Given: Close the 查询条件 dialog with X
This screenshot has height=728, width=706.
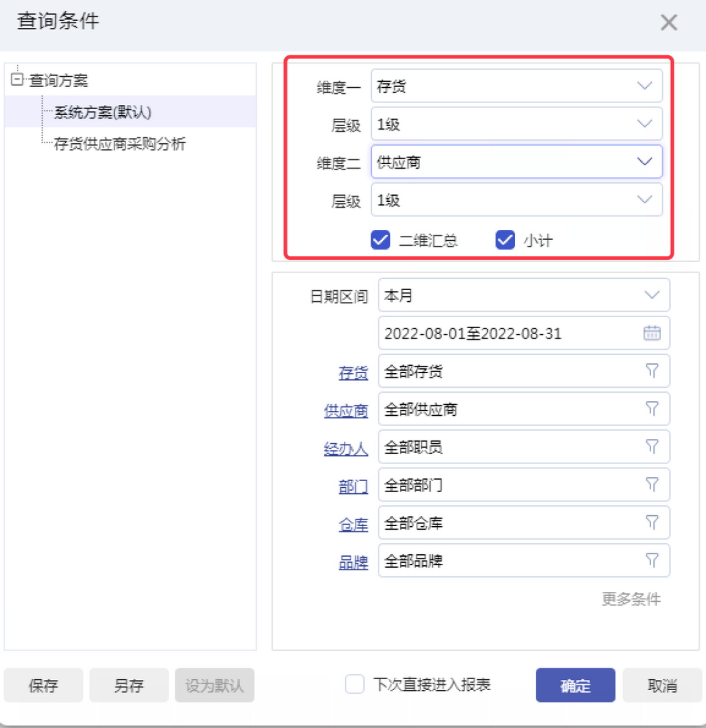Looking at the screenshot, I should [x=669, y=23].
